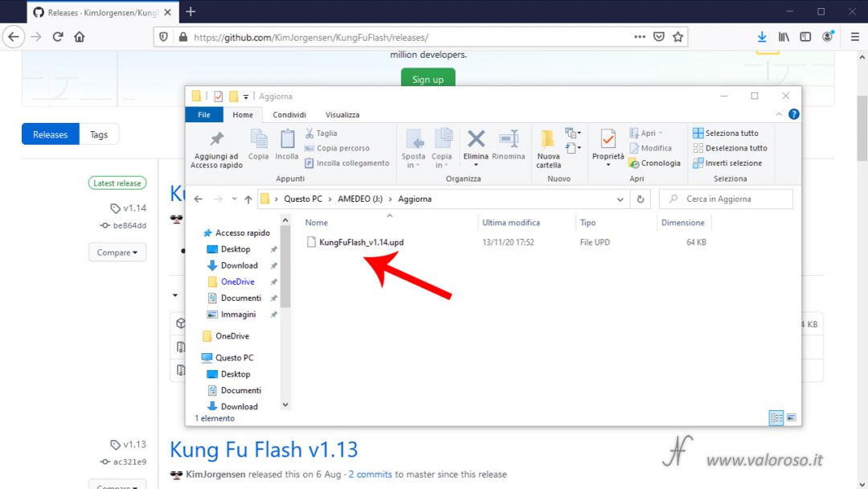868x489 pixels.
Task: Switch to large icons view layout
Action: (x=791, y=417)
